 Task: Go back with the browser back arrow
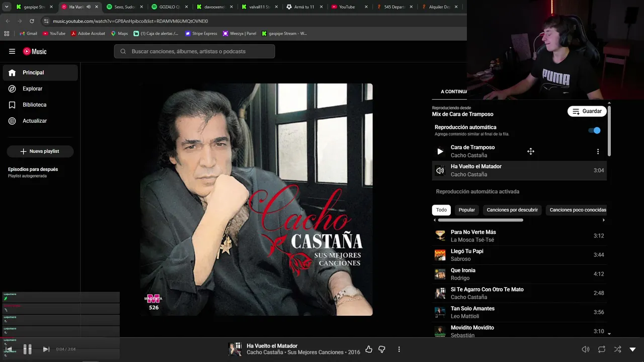click(8, 21)
